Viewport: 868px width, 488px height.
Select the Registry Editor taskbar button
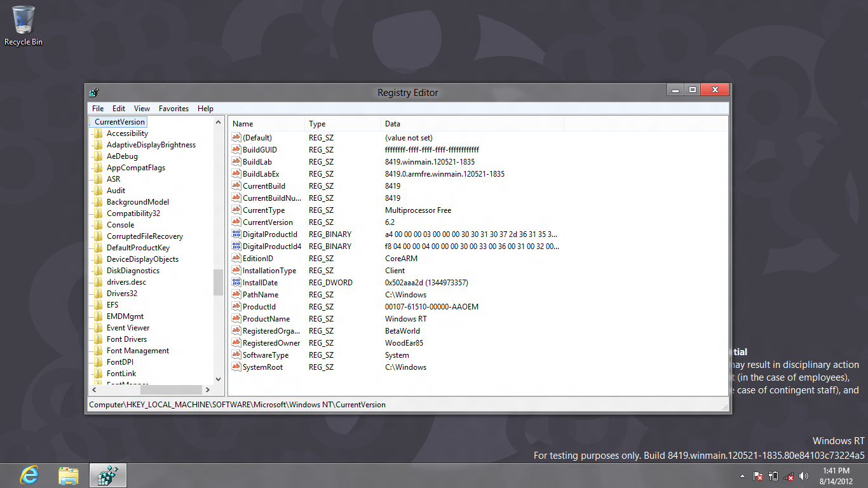(108, 475)
